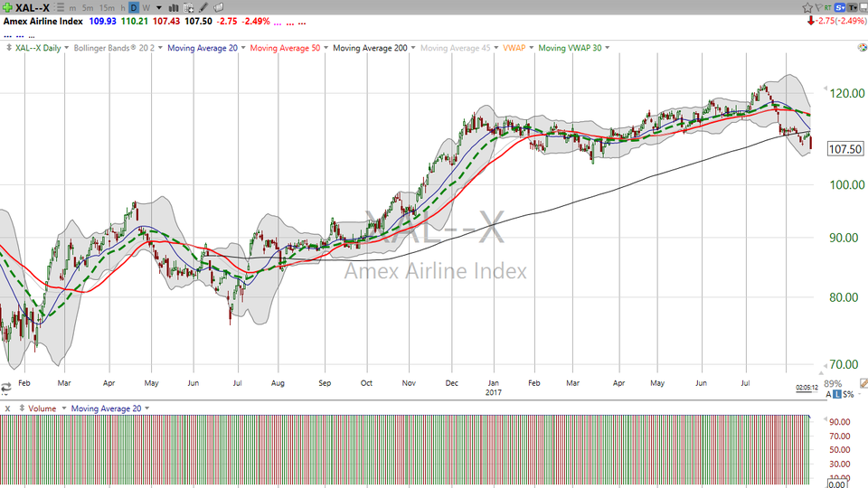Click the RT real-time indicator
Viewport: 868px width, 488px height.
(827, 8)
